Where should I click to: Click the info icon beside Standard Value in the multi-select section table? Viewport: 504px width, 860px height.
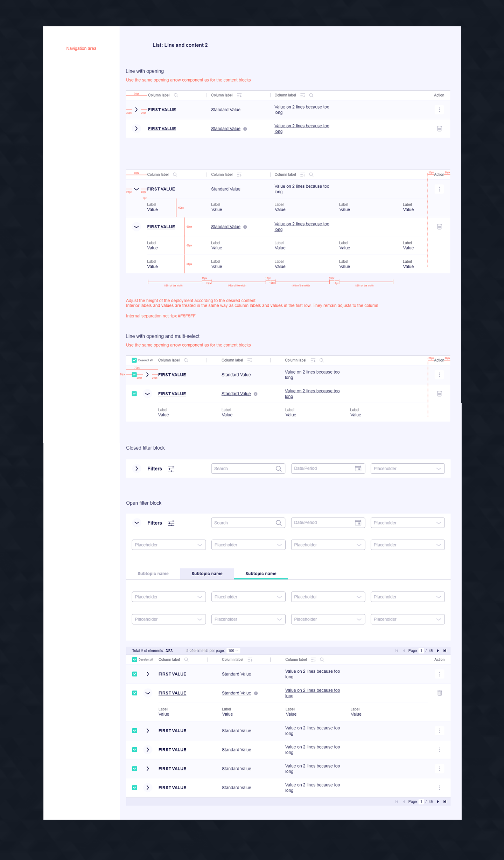pos(255,394)
